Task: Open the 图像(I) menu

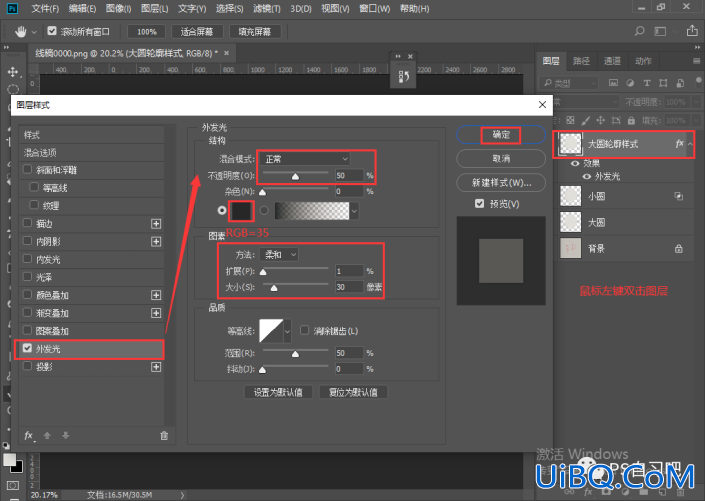Action: click(x=119, y=9)
